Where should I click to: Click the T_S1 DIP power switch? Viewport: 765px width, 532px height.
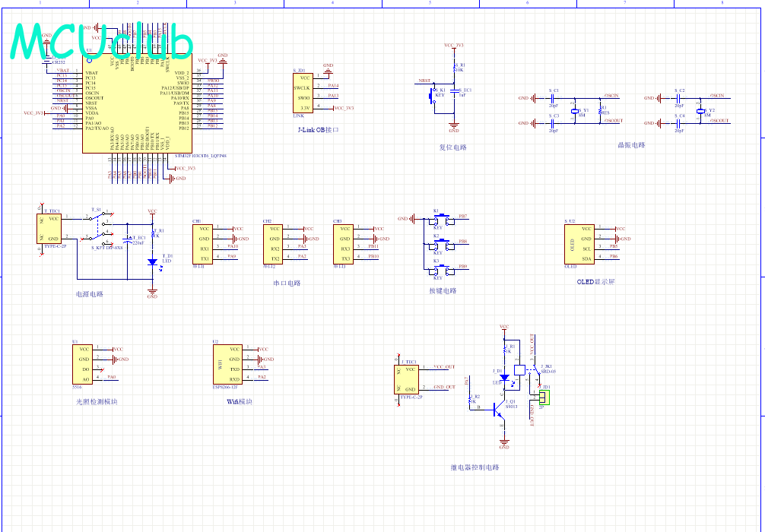(x=97, y=226)
